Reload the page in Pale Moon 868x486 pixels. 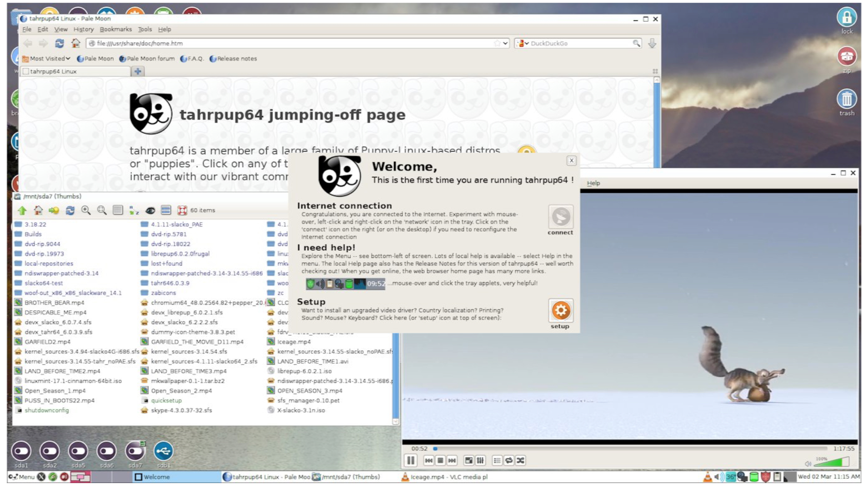59,43
